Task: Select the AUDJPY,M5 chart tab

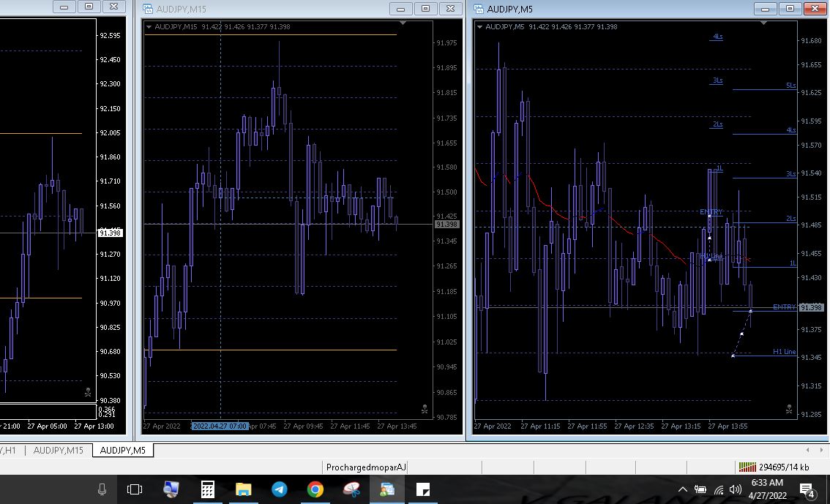Action: [x=122, y=451]
